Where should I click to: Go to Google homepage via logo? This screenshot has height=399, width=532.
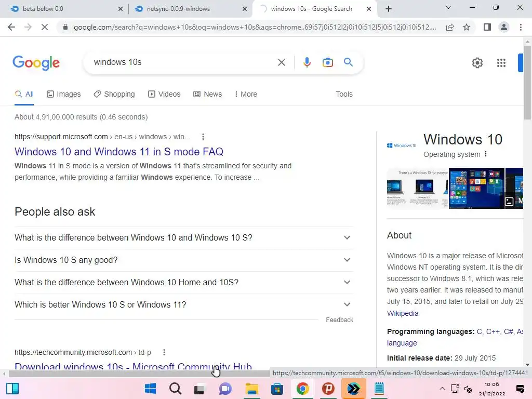click(x=36, y=63)
